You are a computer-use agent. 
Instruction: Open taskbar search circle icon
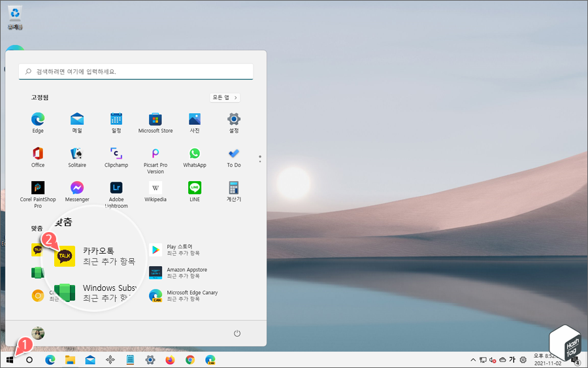pyautogui.click(x=29, y=360)
